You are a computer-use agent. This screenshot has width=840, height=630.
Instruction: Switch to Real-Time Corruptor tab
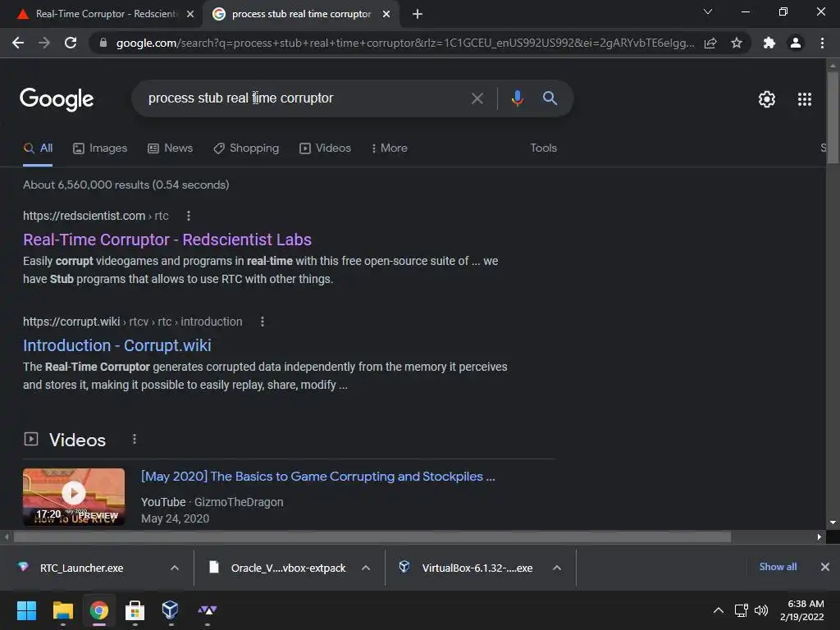click(105, 14)
